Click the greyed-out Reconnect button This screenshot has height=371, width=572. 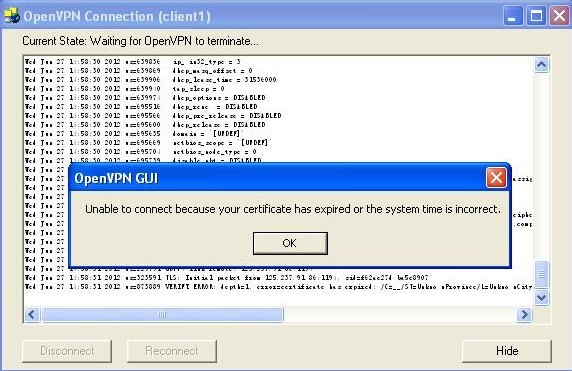(172, 351)
